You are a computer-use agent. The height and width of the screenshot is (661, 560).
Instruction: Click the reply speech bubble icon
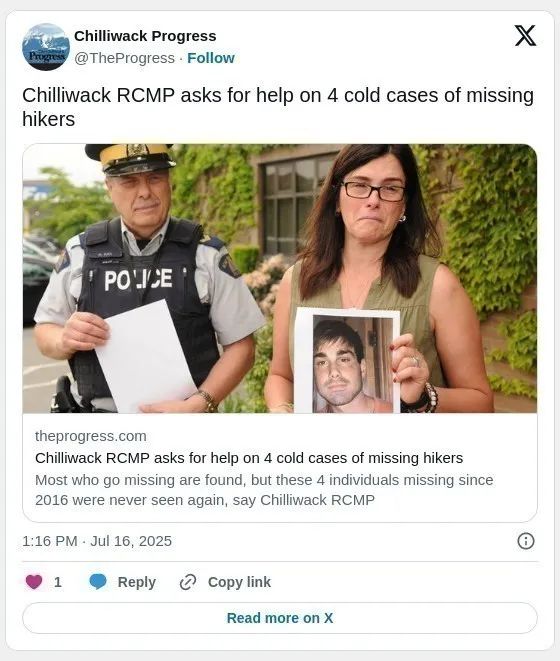98,582
